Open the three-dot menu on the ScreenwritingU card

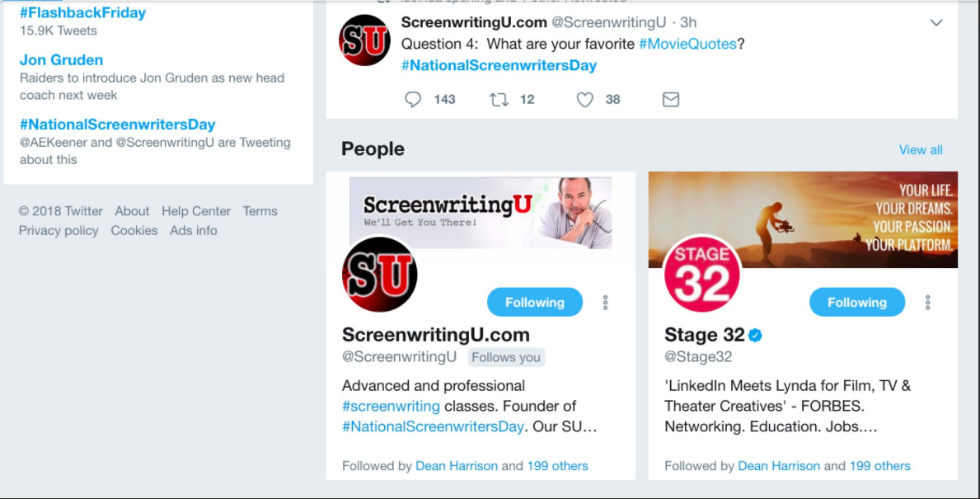606,302
